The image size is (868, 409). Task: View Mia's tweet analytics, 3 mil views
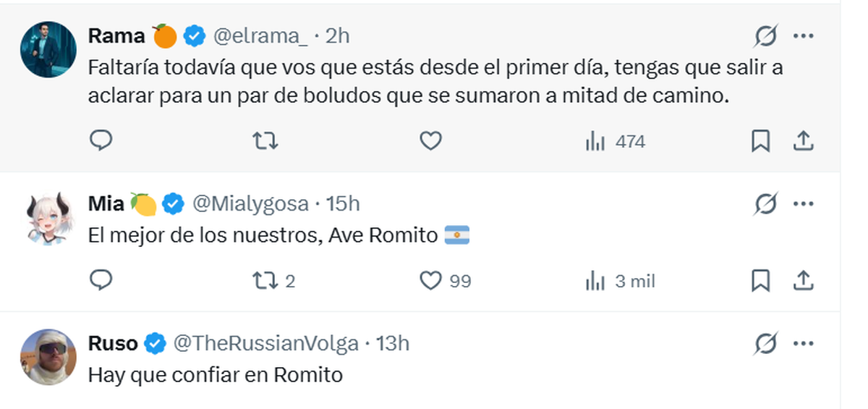coord(620,281)
